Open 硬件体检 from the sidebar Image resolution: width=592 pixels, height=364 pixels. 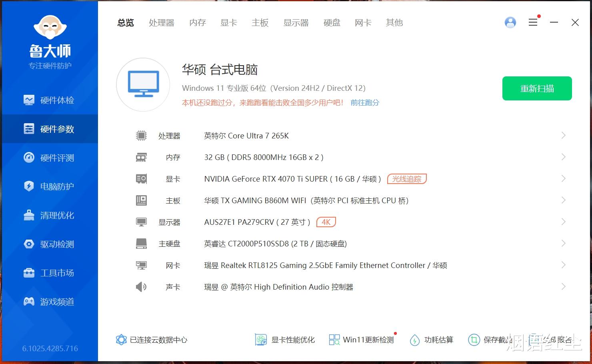coord(50,100)
